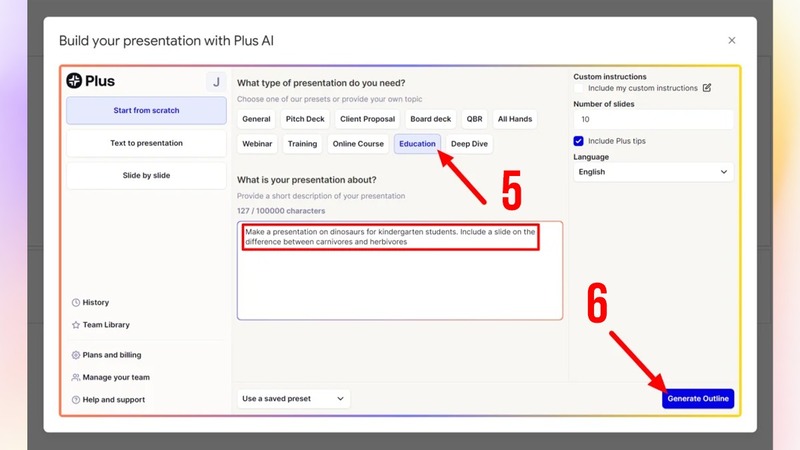800x450 pixels.
Task: Choose the Client Proposal preset
Action: [x=367, y=119]
